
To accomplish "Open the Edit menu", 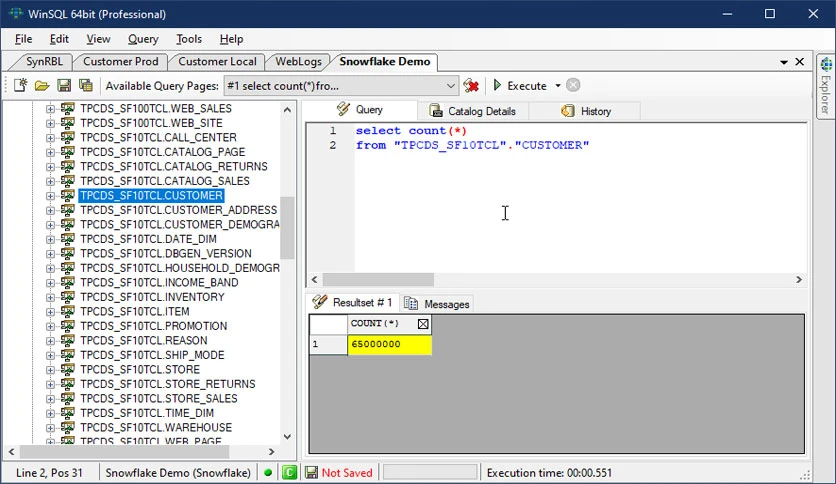I will 59,39.
